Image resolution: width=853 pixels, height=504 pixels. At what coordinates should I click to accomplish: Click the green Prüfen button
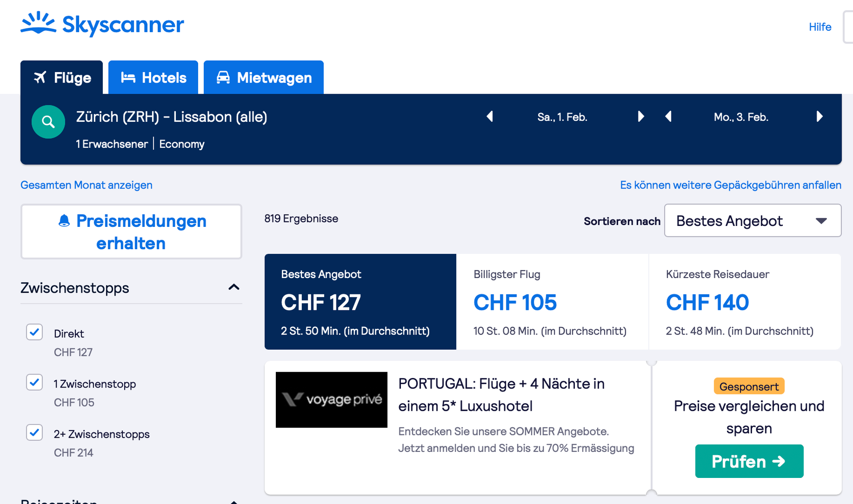pyautogui.click(x=749, y=461)
